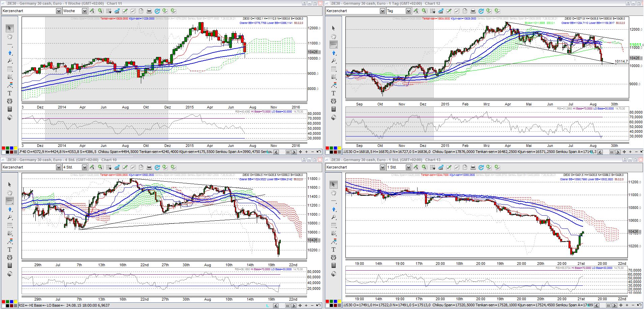This screenshot has height=309, width=644.
Task: Open the Tag timeframe dropdown in Chart 12
Action: coord(408,11)
